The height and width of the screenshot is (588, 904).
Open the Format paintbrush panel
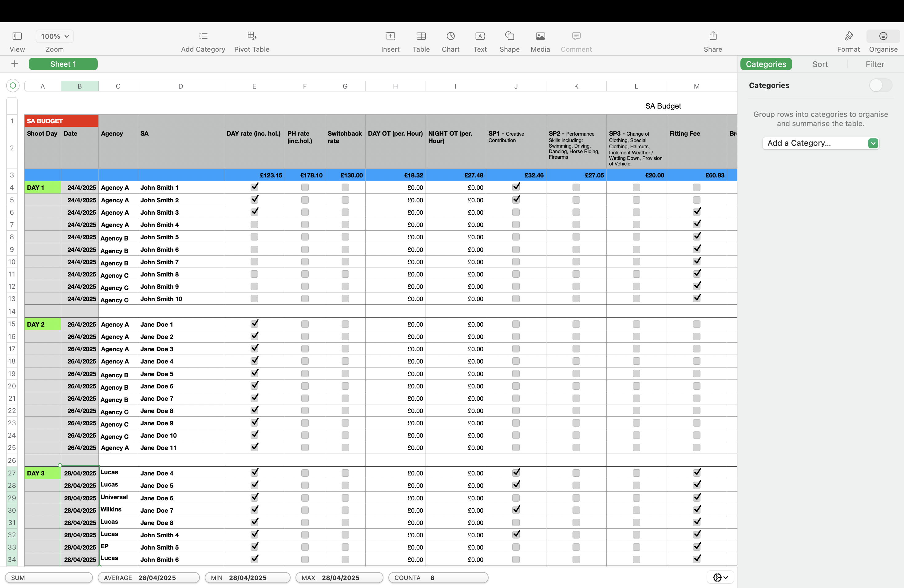point(848,36)
